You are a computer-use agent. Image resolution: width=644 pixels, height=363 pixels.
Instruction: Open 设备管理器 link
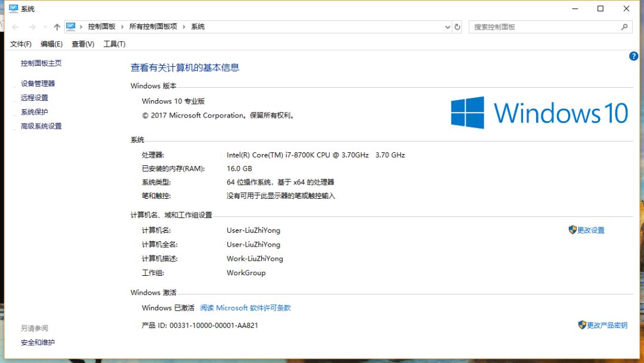tap(38, 84)
